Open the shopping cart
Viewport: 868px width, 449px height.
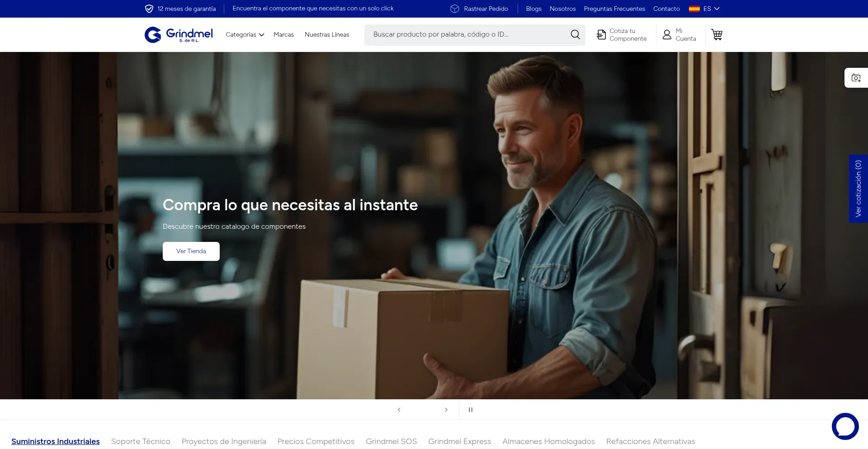pos(717,35)
